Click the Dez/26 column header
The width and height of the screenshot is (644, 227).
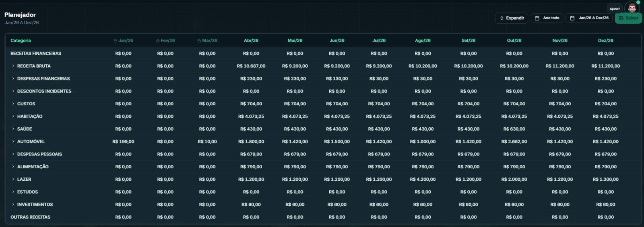pos(605,41)
